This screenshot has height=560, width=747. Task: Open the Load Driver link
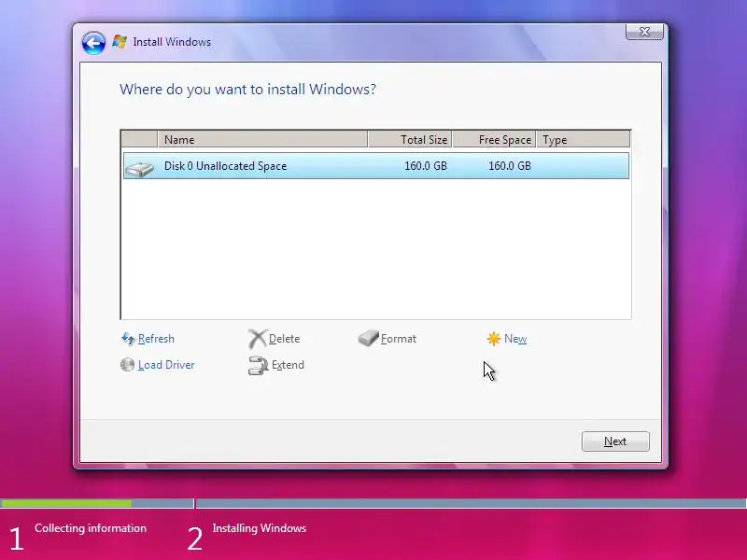click(166, 365)
